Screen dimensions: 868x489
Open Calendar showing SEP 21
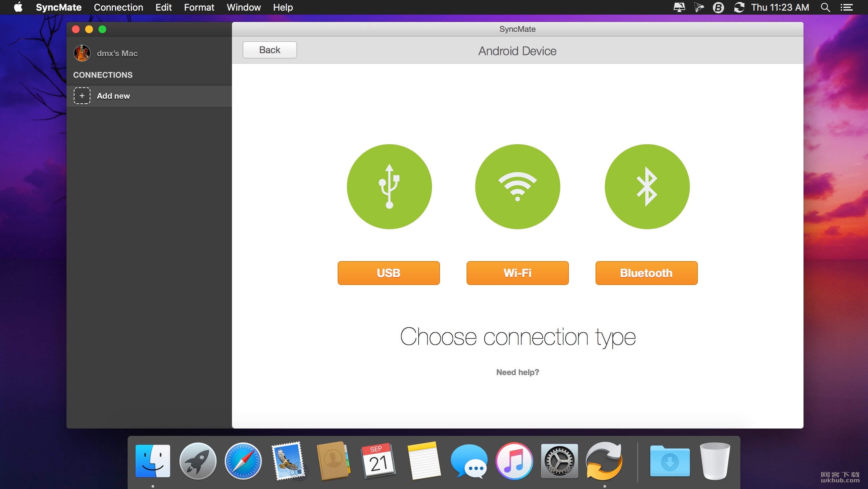[x=379, y=461]
